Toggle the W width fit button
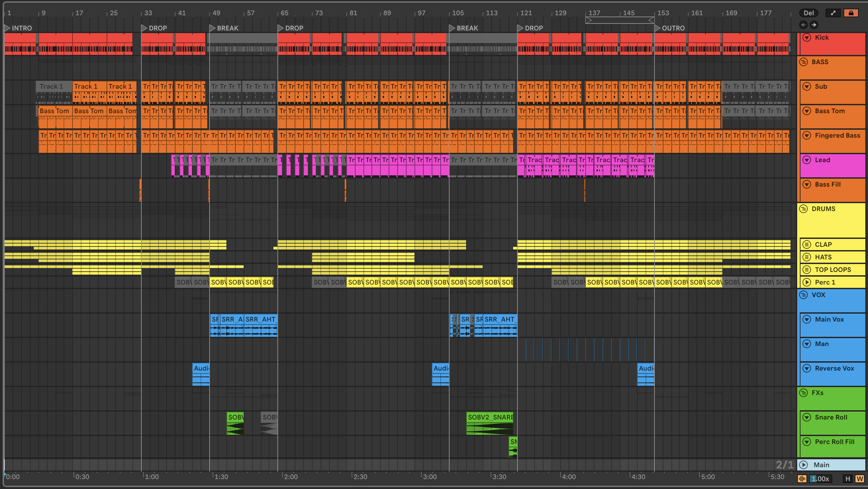This screenshot has width=868, height=489. click(x=860, y=478)
